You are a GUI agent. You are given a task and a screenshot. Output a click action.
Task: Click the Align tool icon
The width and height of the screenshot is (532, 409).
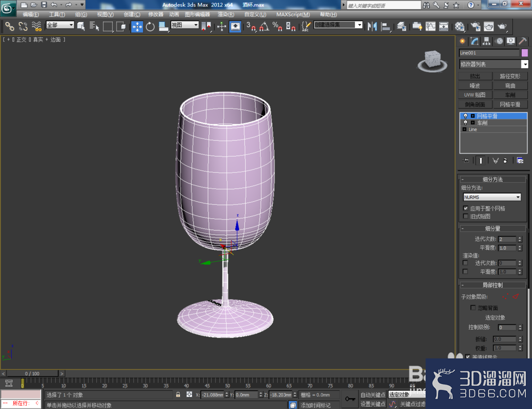click(x=386, y=26)
